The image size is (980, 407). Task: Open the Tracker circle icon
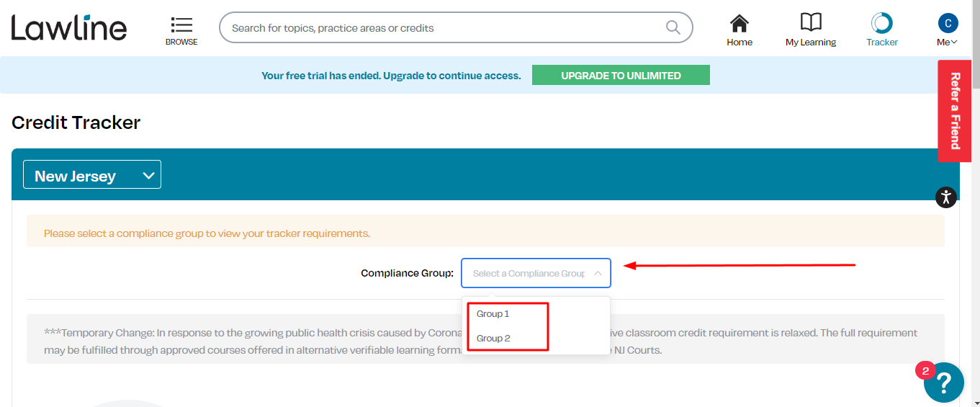[881, 23]
